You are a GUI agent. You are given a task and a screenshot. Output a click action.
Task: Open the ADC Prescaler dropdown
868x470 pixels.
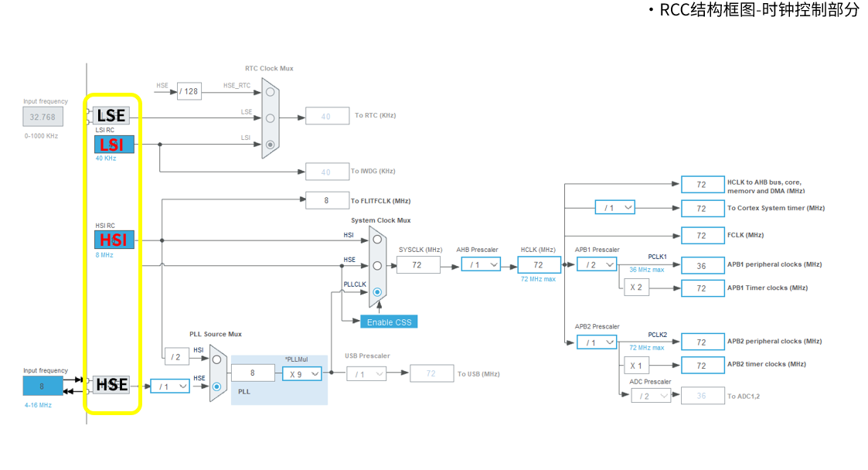[651, 396]
